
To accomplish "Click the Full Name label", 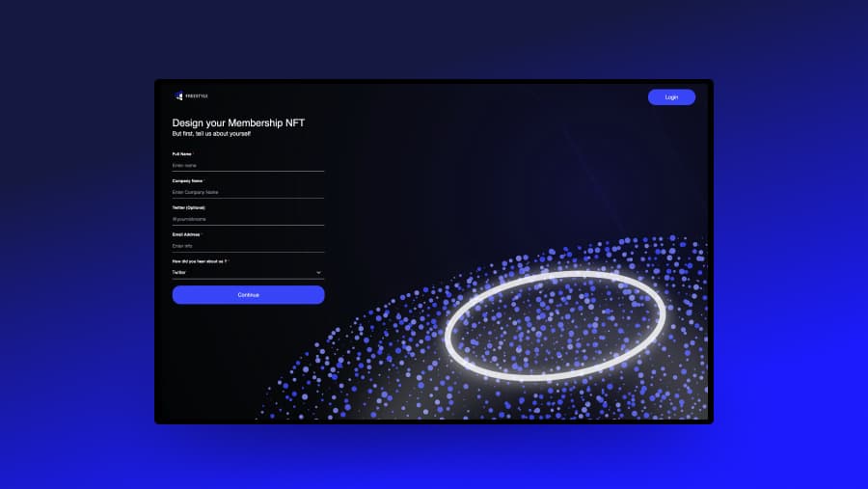I will [x=181, y=153].
